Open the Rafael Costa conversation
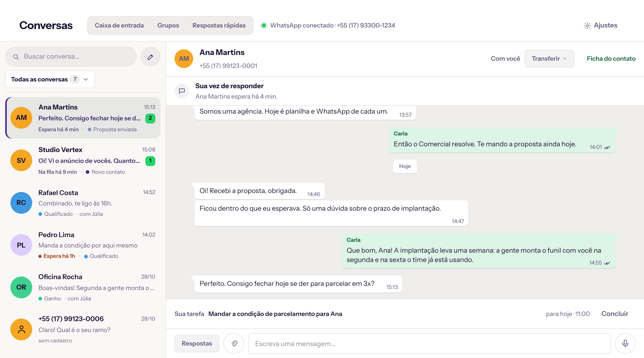 click(x=83, y=203)
